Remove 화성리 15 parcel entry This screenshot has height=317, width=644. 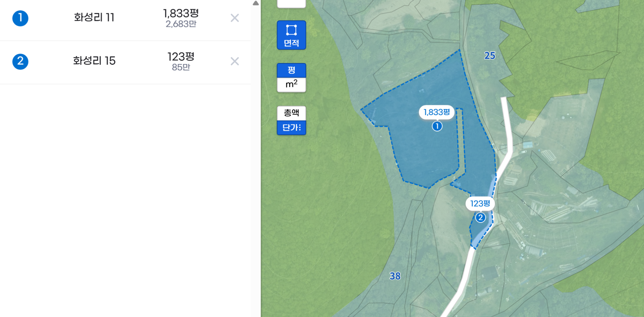[x=235, y=61]
